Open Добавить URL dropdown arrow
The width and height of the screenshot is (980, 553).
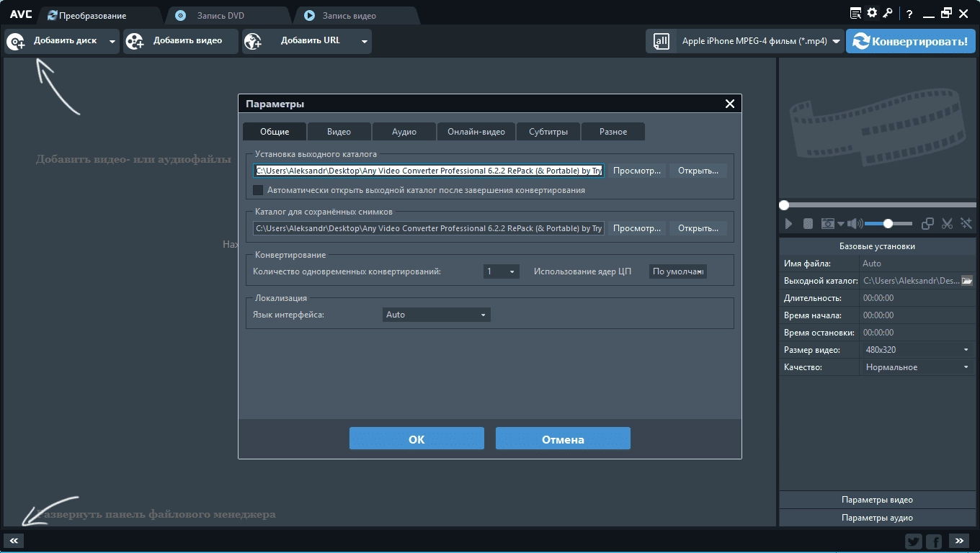(x=365, y=42)
